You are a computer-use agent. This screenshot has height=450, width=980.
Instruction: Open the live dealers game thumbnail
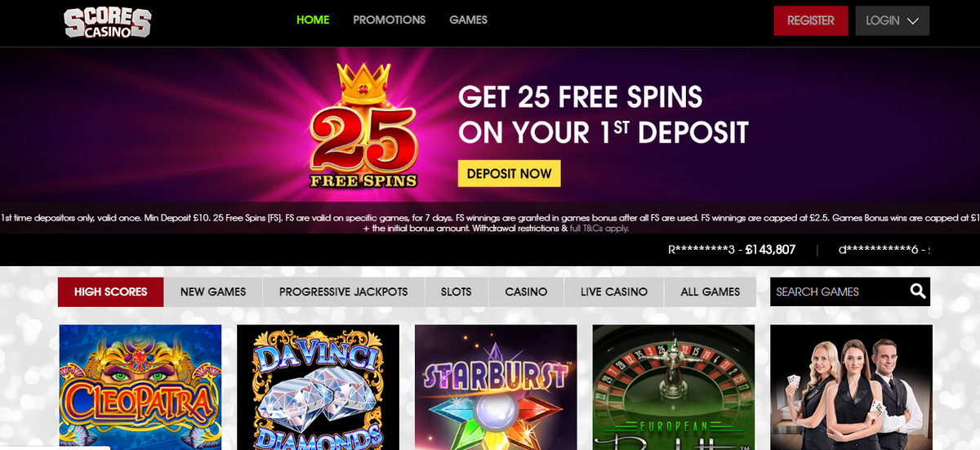click(x=851, y=387)
